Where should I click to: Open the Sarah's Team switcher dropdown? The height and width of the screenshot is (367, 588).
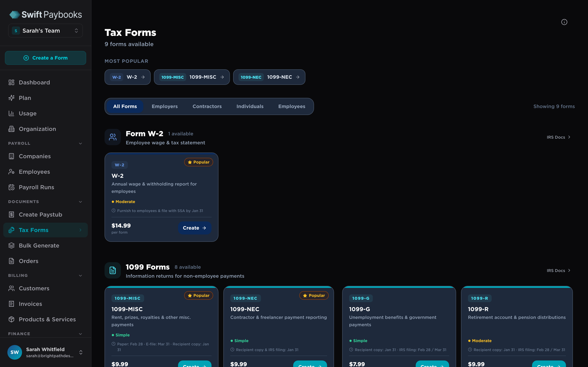pos(46,31)
